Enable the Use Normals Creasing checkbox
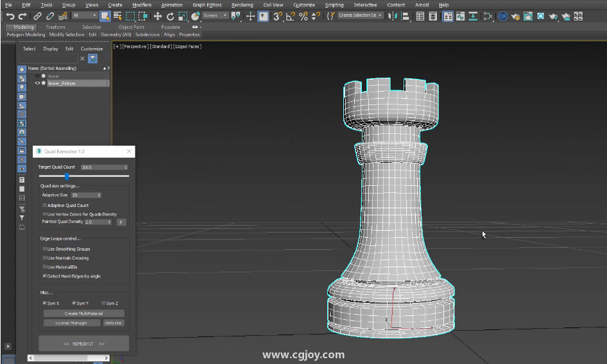Screen dimensions: 607x364 point(44,258)
